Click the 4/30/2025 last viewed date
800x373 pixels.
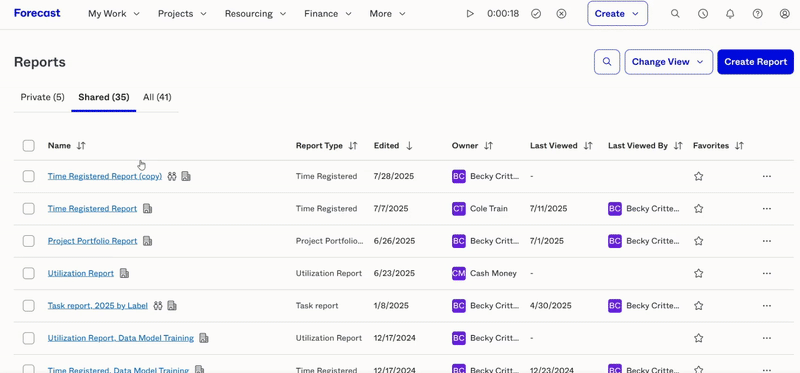pos(551,306)
